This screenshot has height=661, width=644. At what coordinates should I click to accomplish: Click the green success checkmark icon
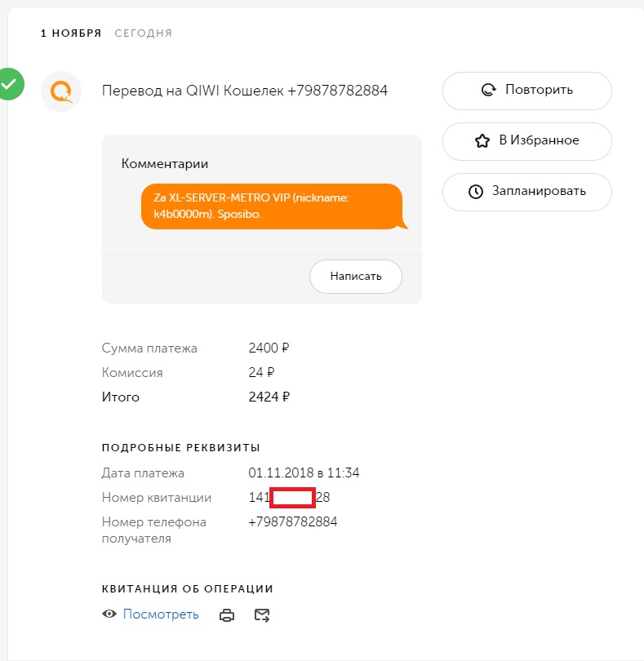point(9,83)
